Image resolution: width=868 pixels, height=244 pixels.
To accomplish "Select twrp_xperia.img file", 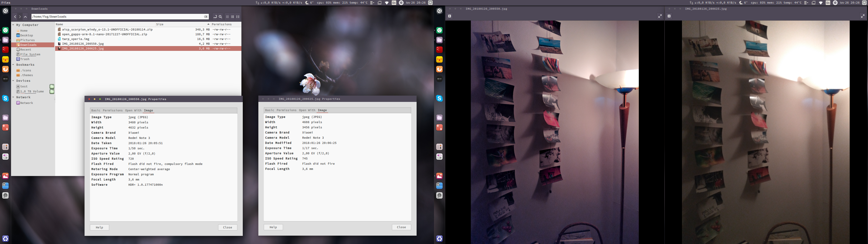I will (75, 39).
